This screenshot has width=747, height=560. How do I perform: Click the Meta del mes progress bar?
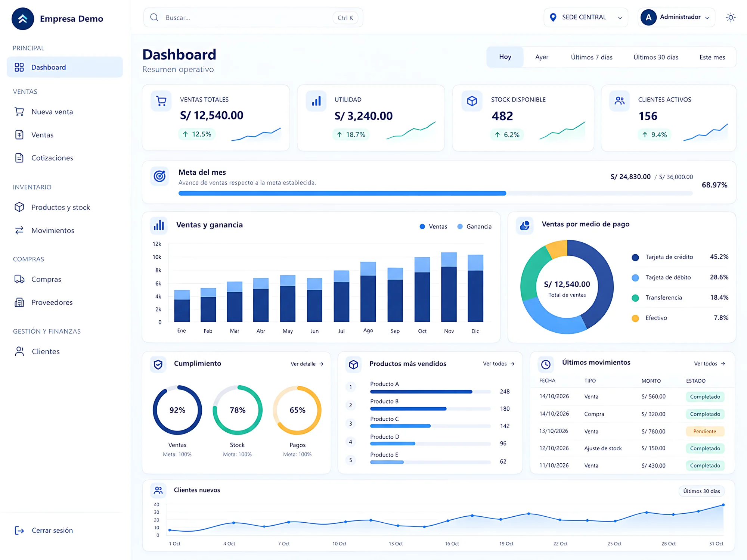point(436,193)
